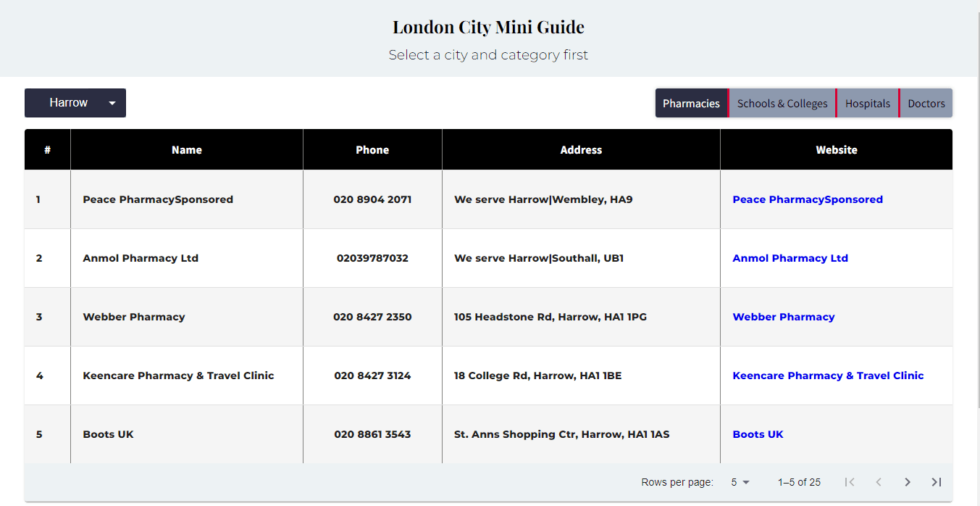Switch to the Hospitals tab
The width and height of the screenshot is (980, 506).
point(867,102)
